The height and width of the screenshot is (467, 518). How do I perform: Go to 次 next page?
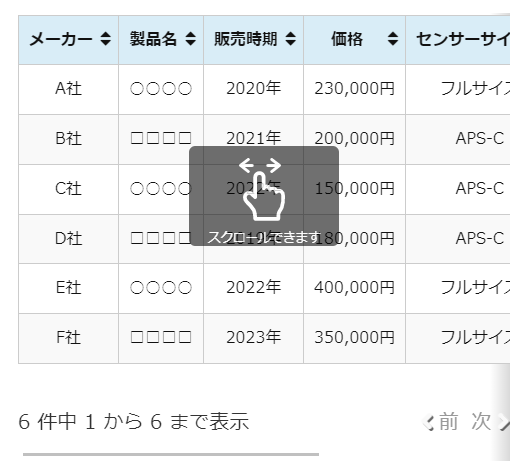pyautogui.click(x=490, y=422)
